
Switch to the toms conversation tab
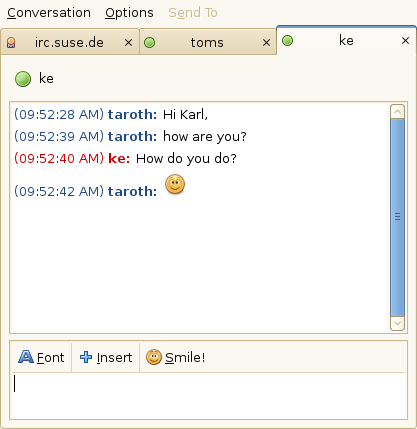pyautogui.click(x=207, y=43)
